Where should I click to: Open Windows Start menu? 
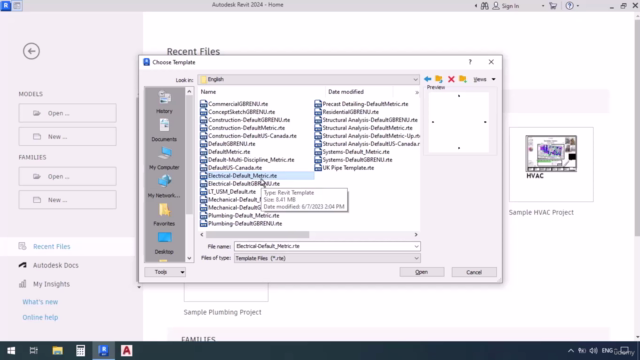click(11, 351)
